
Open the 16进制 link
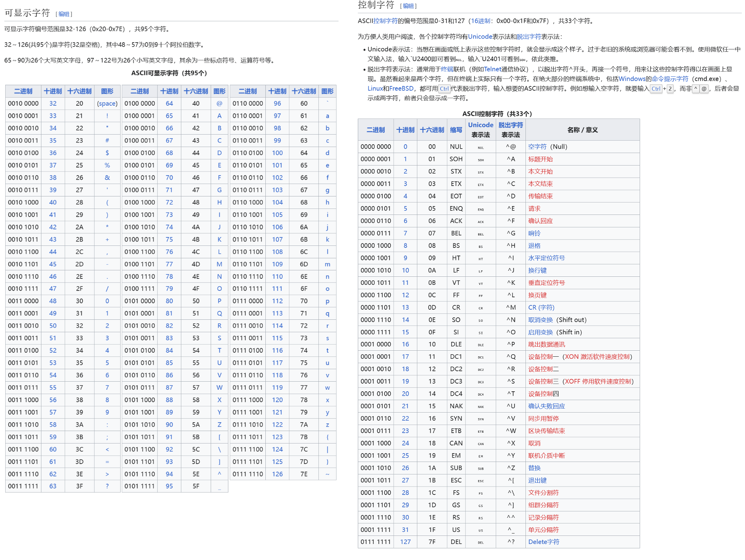[x=480, y=21]
